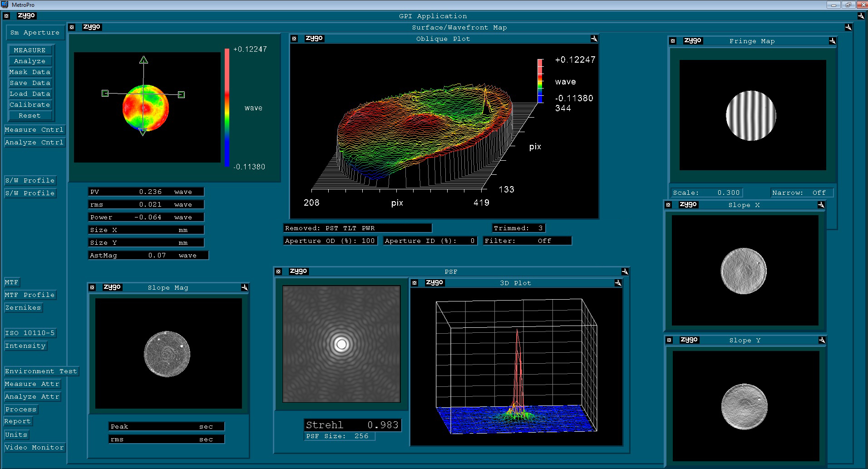Click the PSF Size 256 field
This screenshot has height=469, width=868.
(x=340, y=436)
